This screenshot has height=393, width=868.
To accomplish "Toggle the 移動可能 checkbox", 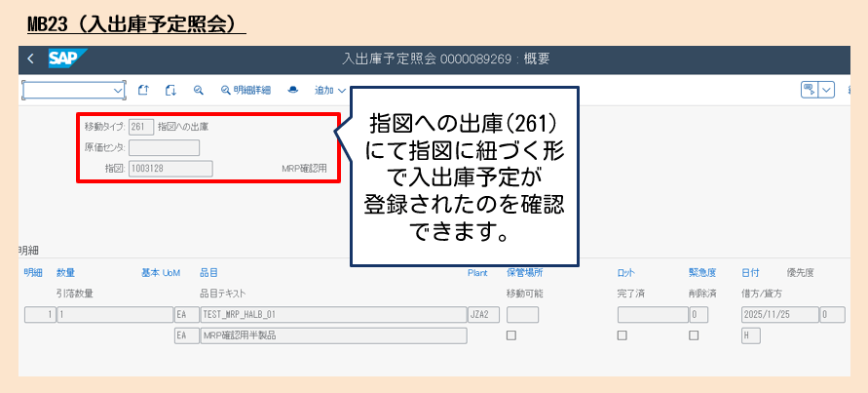I will tap(511, 335).
